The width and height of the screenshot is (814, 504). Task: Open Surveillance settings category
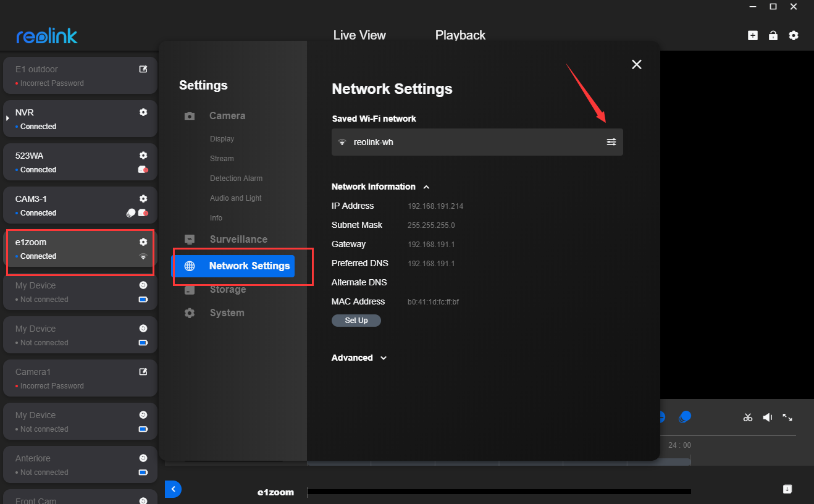(238, 239)
